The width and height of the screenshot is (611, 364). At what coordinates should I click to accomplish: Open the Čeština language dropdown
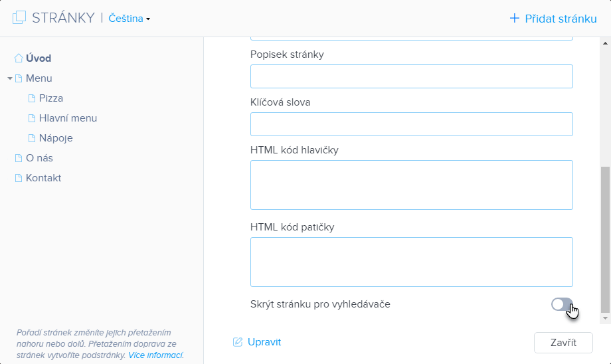pos(129,19)
